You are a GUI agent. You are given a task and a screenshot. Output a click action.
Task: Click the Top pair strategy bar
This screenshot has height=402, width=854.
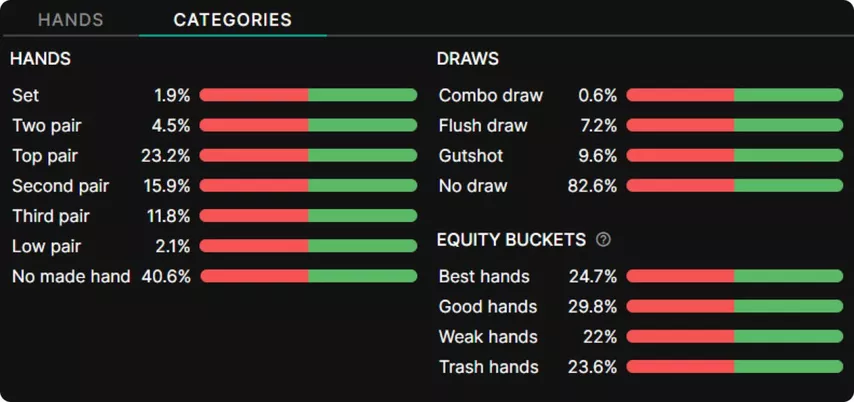pos(308,156)
